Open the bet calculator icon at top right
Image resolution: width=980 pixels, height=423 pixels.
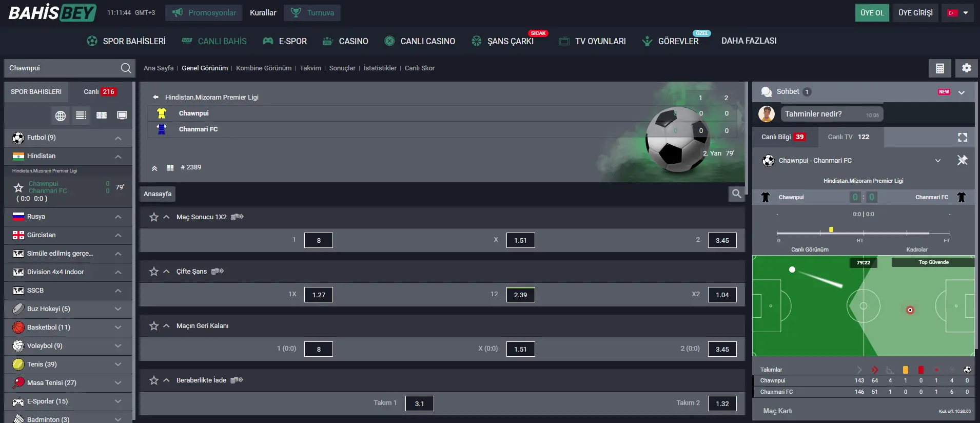coord(940,68)
